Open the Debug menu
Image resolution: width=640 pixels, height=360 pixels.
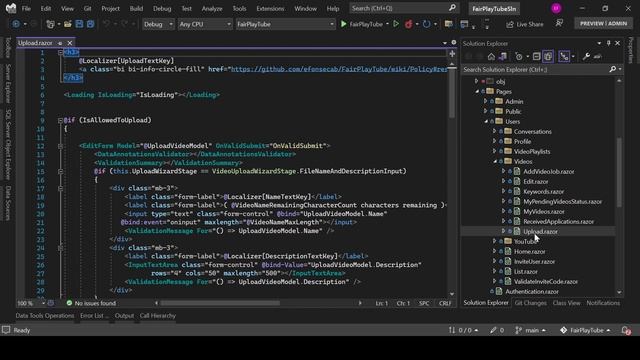click(162, 8)
